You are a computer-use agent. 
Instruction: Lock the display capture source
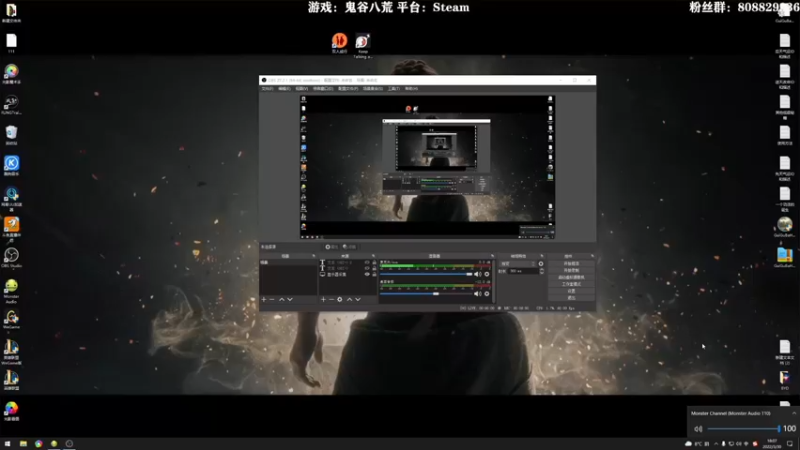374,274
